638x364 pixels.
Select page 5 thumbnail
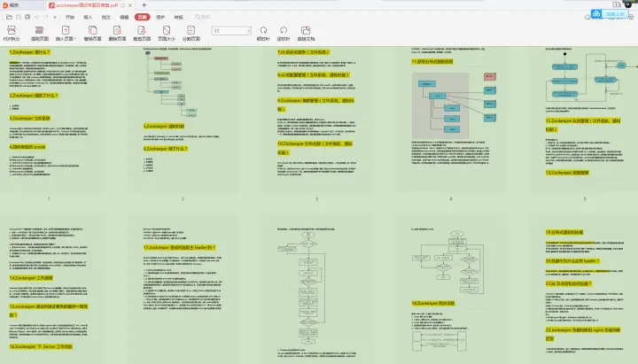click(x=585, y=118)
